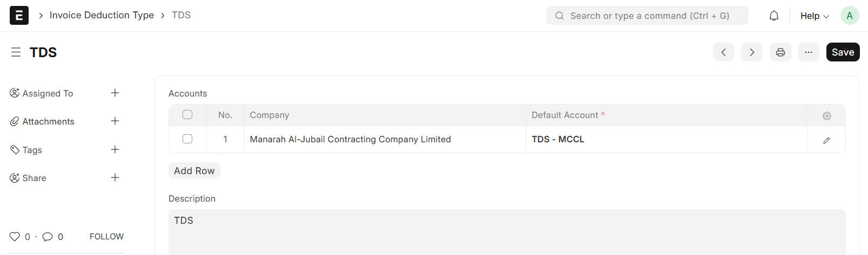868x255 pixels.
Task: Check the row 1 checkbox
Action: pyautogui.click(x=187, y=139)
